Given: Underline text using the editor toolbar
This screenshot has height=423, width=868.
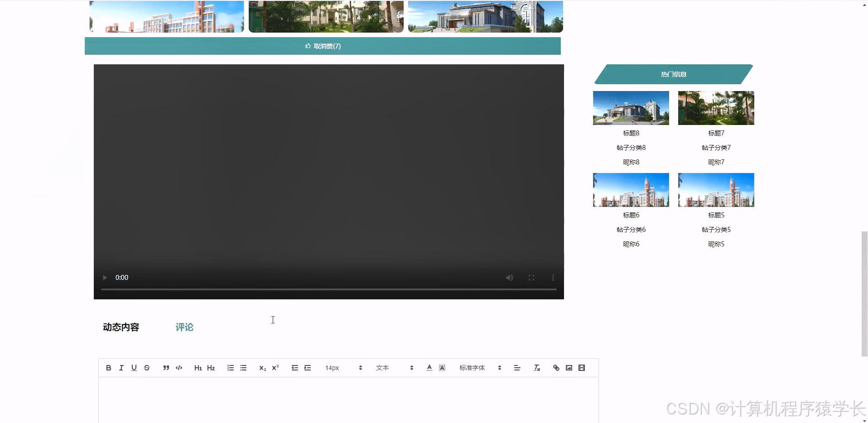Looking at the screenshot, I should [x=134, y=368].
